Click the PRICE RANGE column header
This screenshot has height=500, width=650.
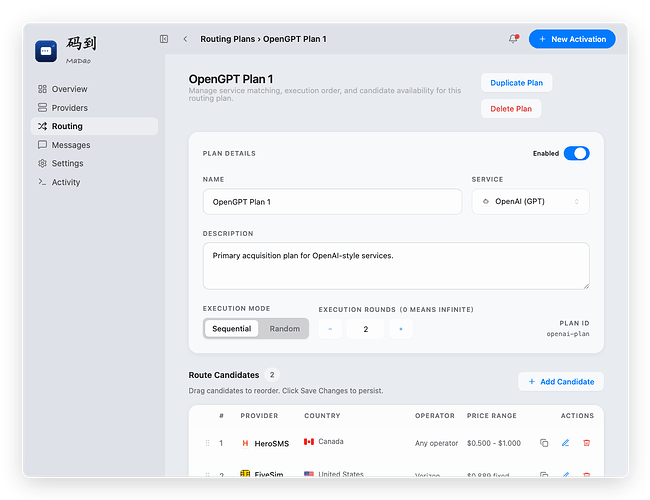coord(492,416)
